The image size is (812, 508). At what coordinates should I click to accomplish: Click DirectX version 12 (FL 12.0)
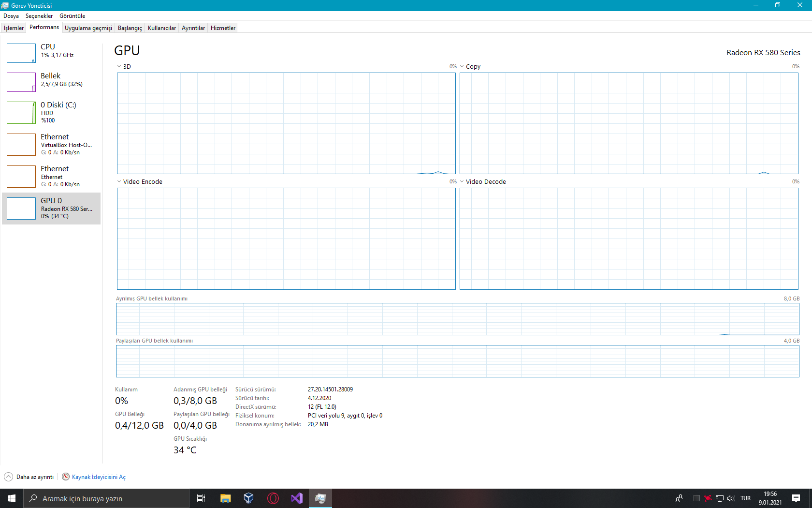pyautogui.click(x=322, y=407)
